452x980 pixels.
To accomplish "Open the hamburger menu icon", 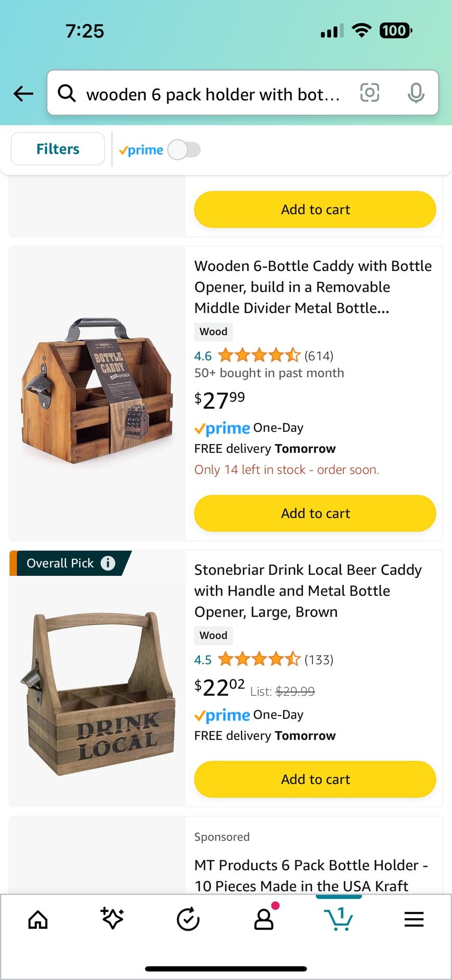I will pos(414,920).
